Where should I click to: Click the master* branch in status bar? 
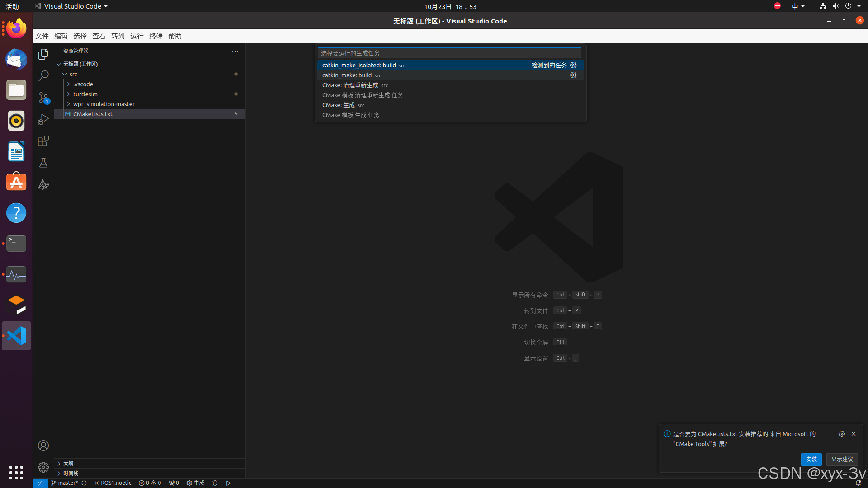[65, 483]
